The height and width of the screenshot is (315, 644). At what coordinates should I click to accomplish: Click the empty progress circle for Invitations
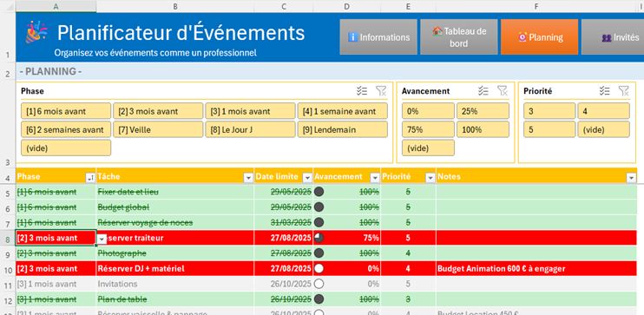[x=319, y=284]
